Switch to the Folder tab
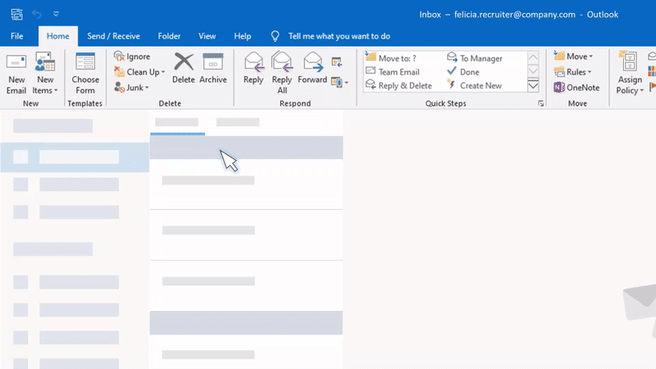This screenshot has height=369, width=656. point(169,36)
